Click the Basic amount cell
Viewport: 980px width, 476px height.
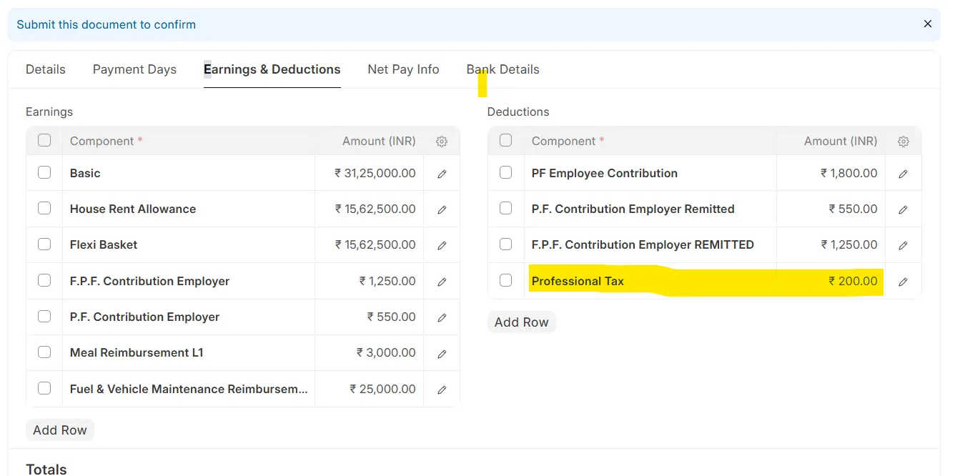370,173
